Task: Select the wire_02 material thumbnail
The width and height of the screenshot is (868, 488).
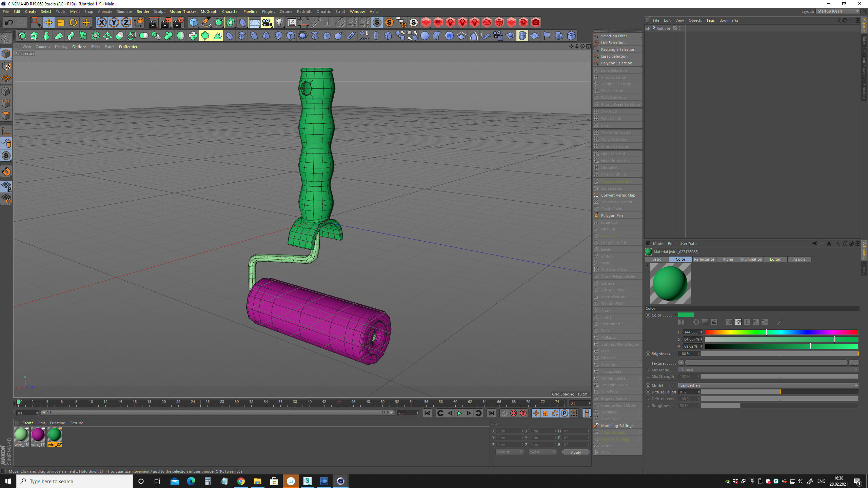Action: [54, 435]
